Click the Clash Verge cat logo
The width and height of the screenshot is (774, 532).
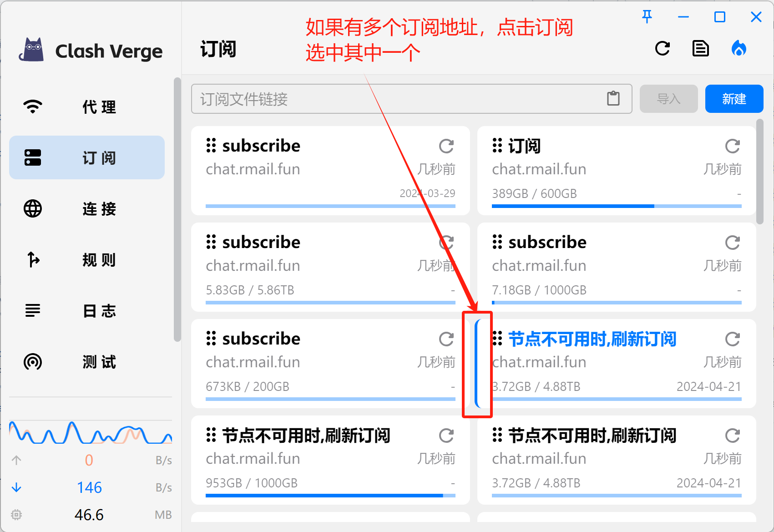pos(31,50)
